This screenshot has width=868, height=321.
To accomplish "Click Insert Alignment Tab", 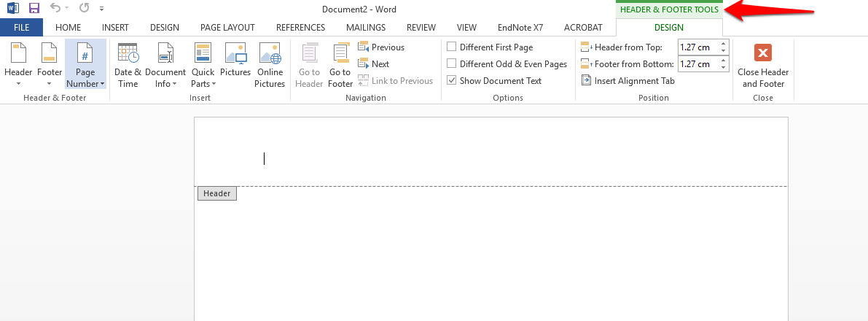I will [x=627, y=80].
